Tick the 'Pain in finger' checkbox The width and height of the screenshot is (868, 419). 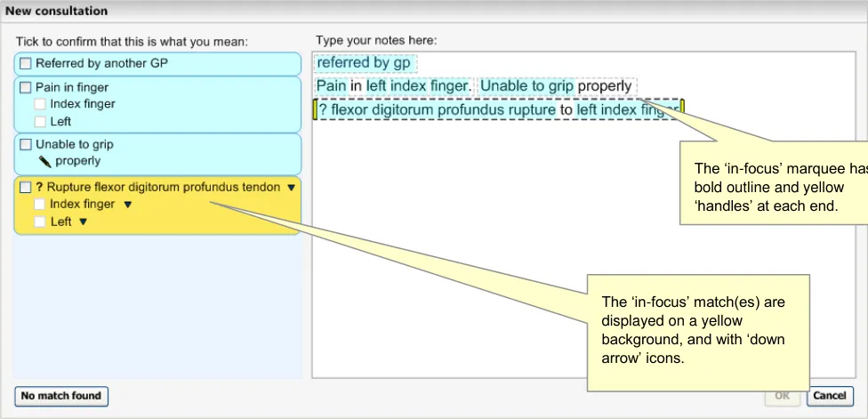(26, 88)
